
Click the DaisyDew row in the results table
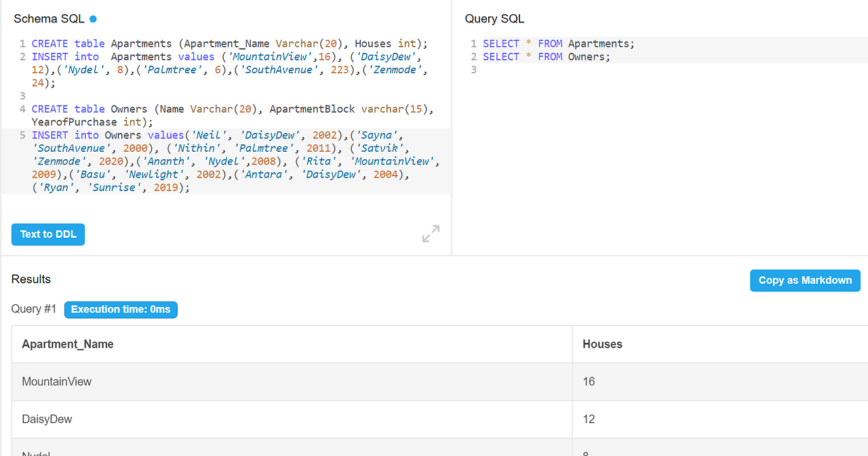coord(47,419)
